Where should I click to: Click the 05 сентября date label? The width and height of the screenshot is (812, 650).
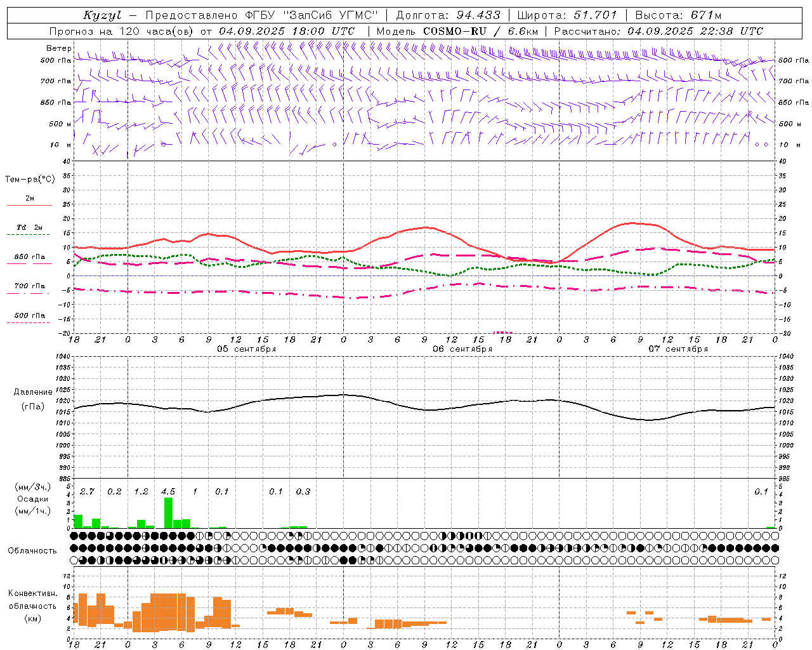click(247, 349)
